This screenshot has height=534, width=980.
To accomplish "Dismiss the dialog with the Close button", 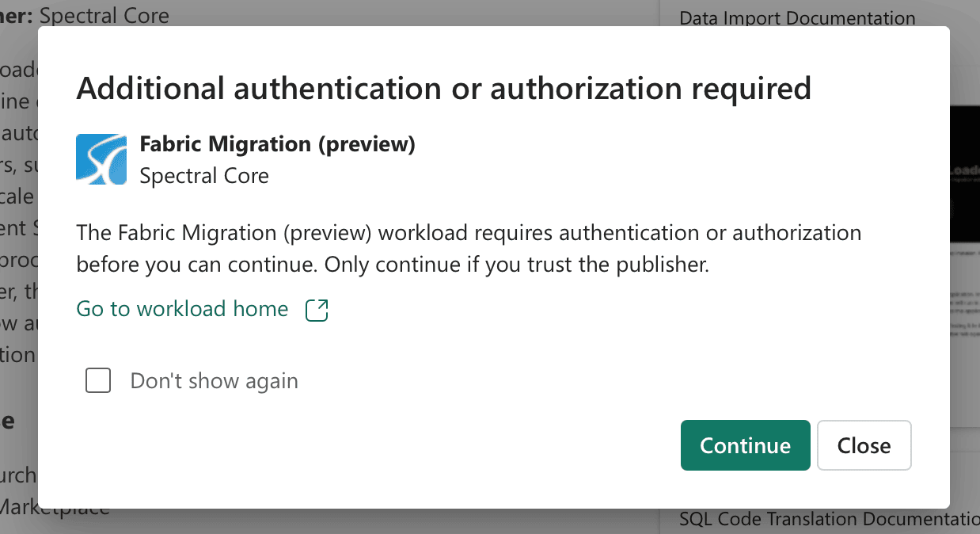I will click(864, 445).
